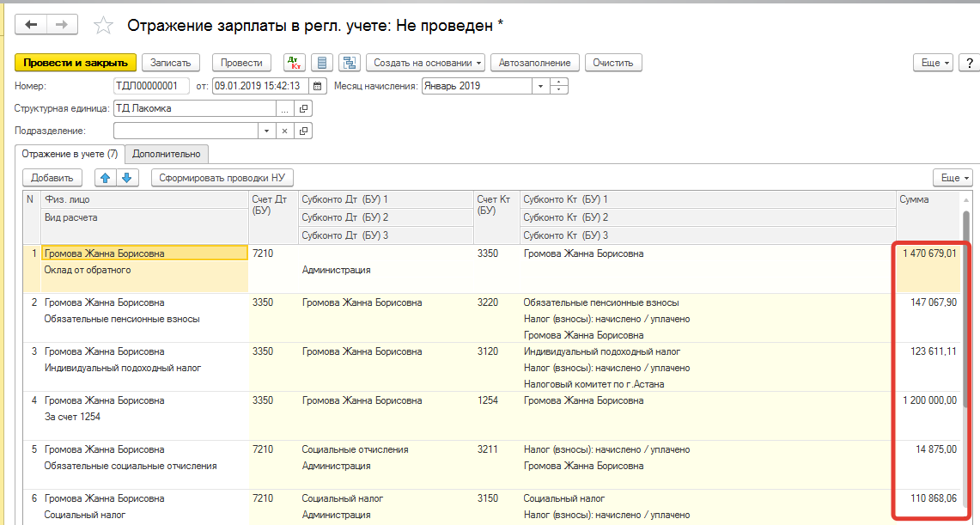Click the Субконто Дт (БУ) 1 header

(x=386, y=199)
